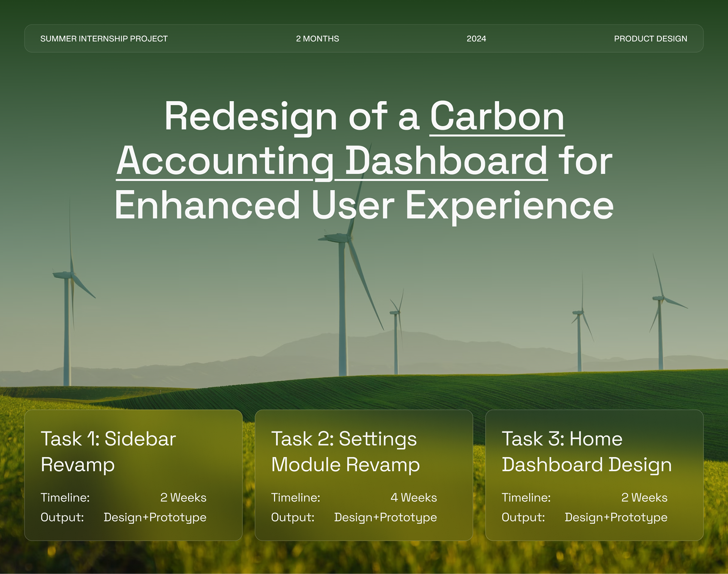Click 'Timeline:' label in Task 3 card
Image resolution: width=728 pixels, height=574 pixels.
click(526, 497)
